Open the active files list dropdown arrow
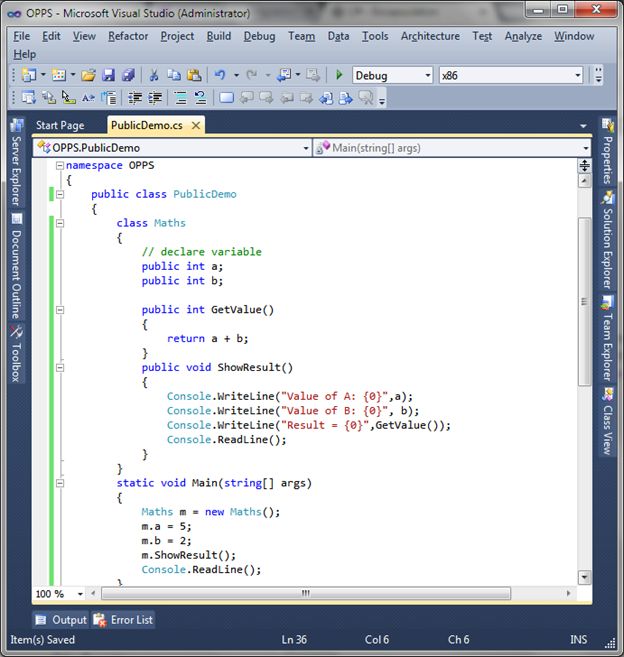 pos(583,126)
